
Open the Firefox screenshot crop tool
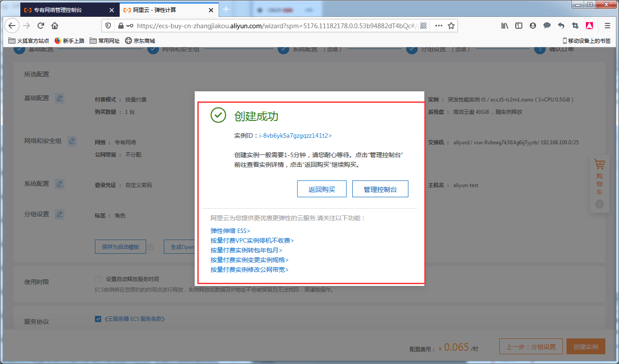point(575,26)
